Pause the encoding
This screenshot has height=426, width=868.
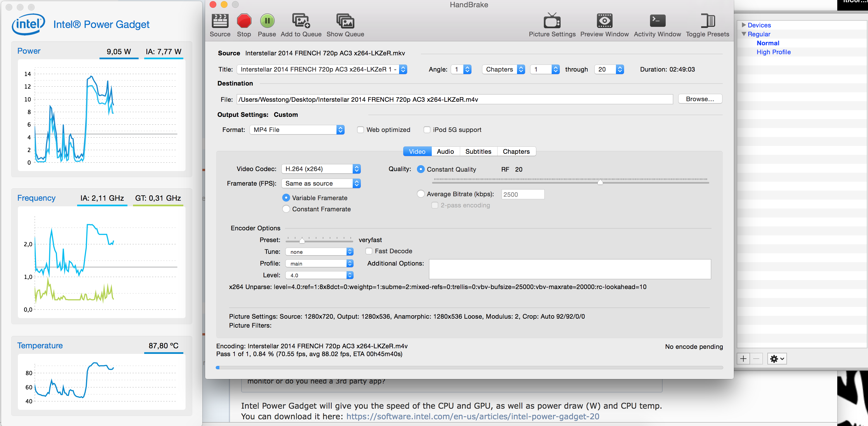point(267,21)
